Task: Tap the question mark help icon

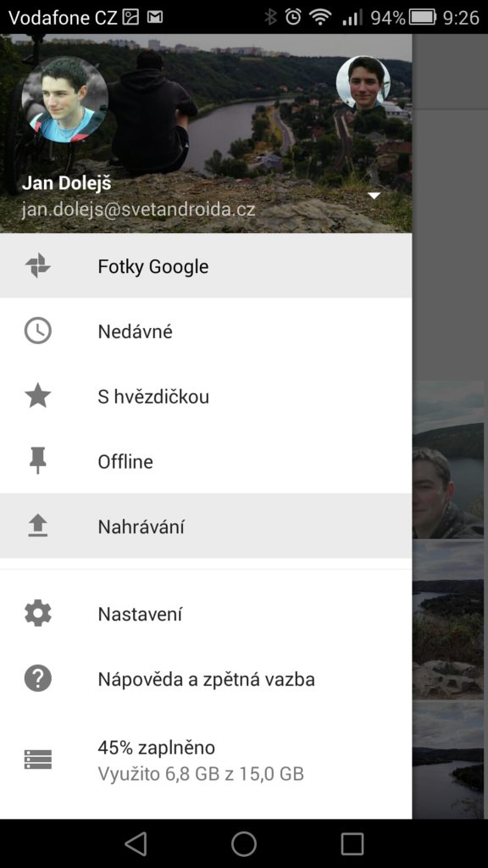Action: click(x=37, y=679)
